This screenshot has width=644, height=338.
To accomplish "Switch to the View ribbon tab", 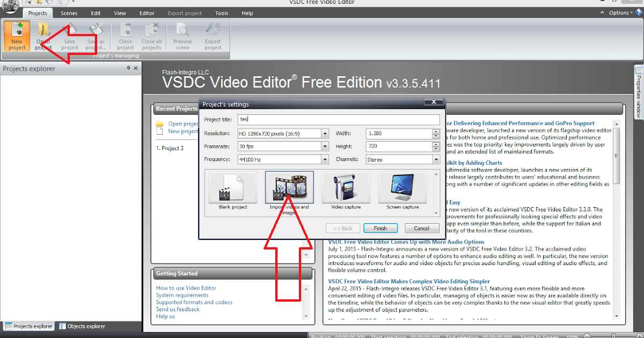I will tap(120, 13).
